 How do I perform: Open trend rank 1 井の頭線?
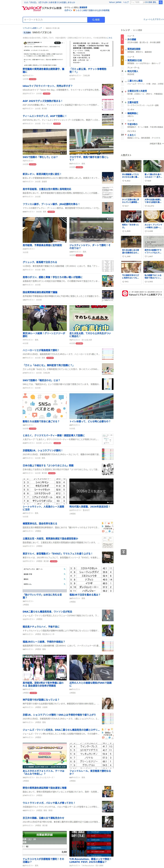[132, 39]
